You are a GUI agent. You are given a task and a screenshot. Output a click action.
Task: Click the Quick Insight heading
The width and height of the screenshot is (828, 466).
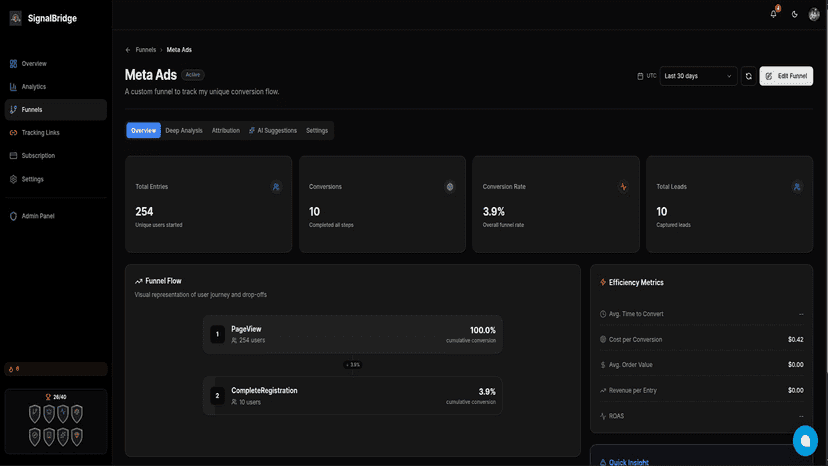[628, 462]
